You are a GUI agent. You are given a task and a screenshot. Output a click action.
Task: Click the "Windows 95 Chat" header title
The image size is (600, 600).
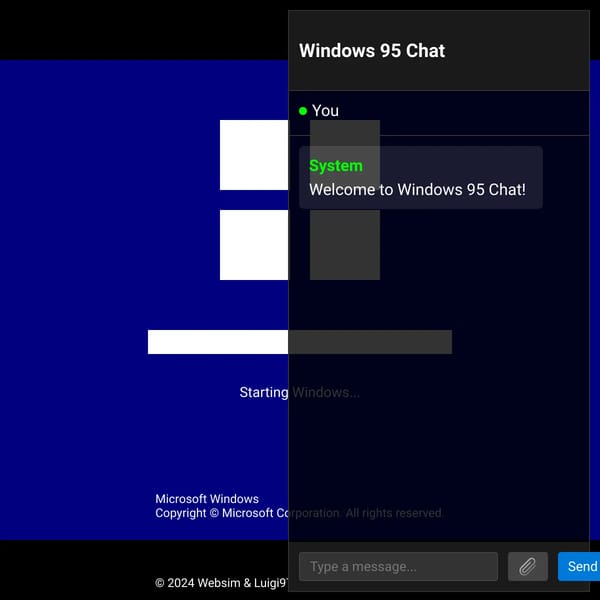(372, 51)
